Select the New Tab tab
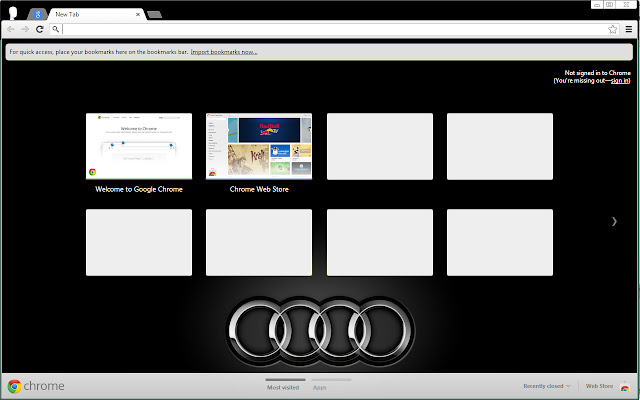Image resolution: width=640 pixels, height=400 pixels. tap(96, 14)
